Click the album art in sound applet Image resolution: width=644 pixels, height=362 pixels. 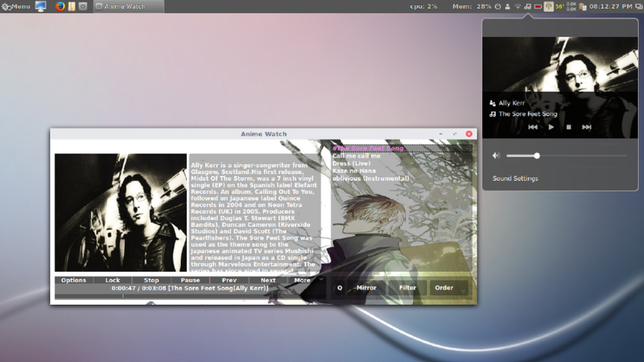coord(560,88)
